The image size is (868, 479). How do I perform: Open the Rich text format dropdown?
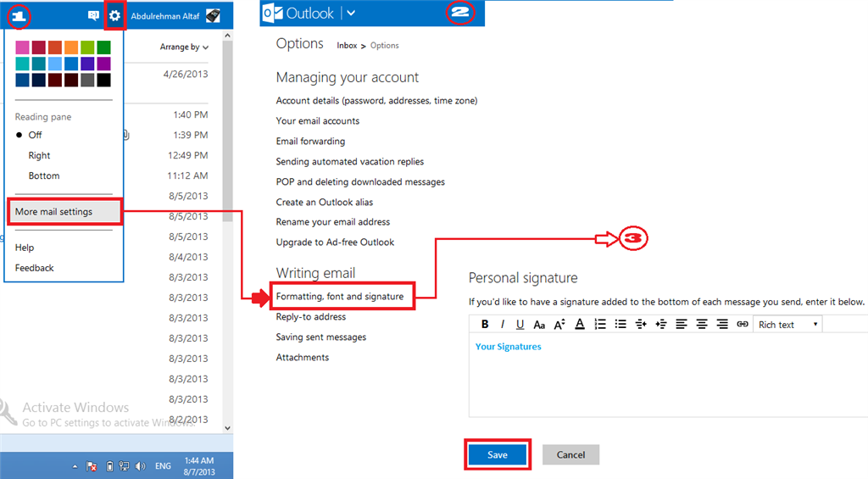click(x=787, y=325)
